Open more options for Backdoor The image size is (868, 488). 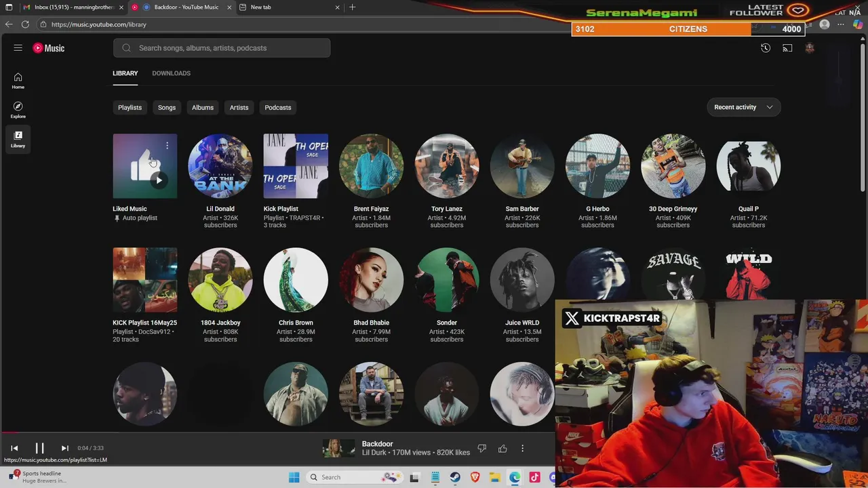pos(522,449)
